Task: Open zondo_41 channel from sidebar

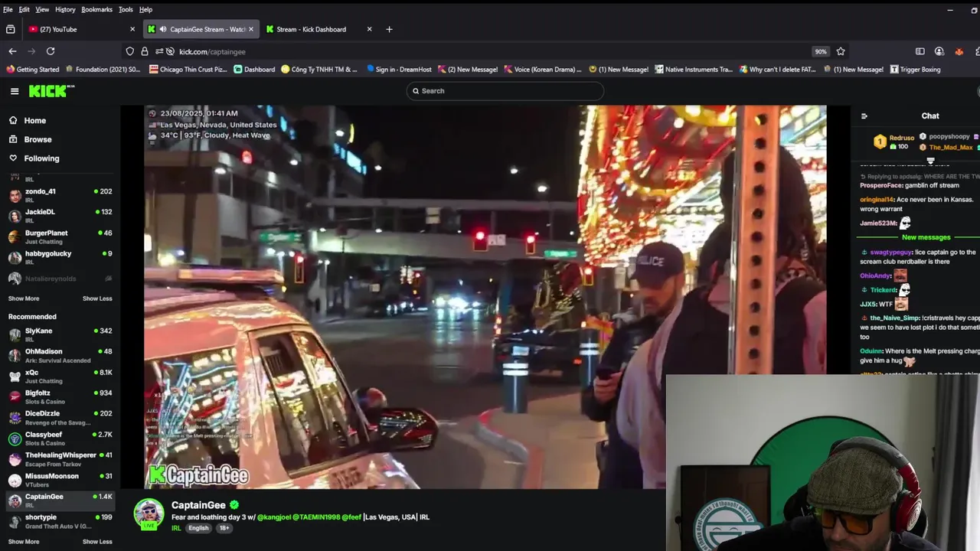Action: [x=60, y=195]
